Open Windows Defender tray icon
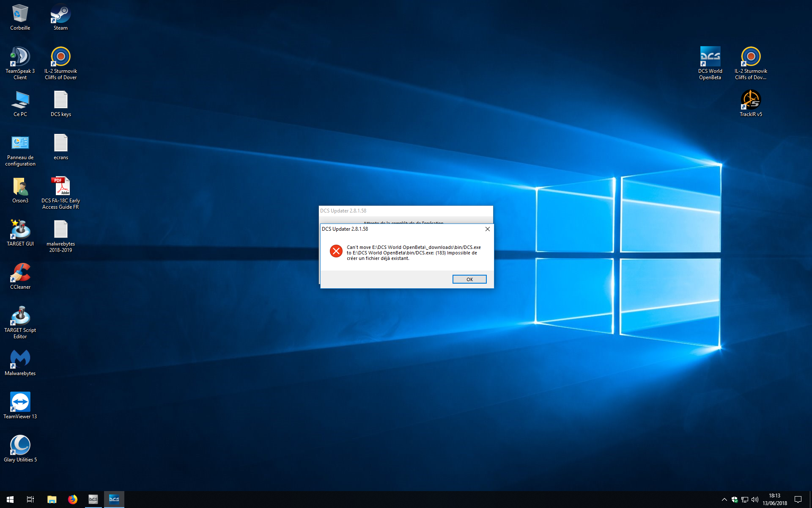The image size is (812, 508). click(735, 500)
